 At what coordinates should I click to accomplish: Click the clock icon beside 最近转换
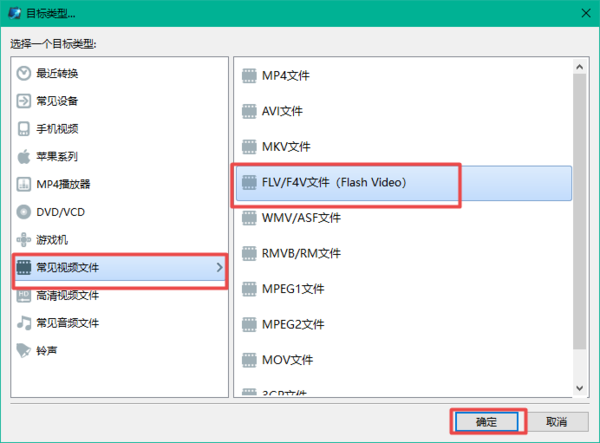pyautogui.click(x=24, y=73)
